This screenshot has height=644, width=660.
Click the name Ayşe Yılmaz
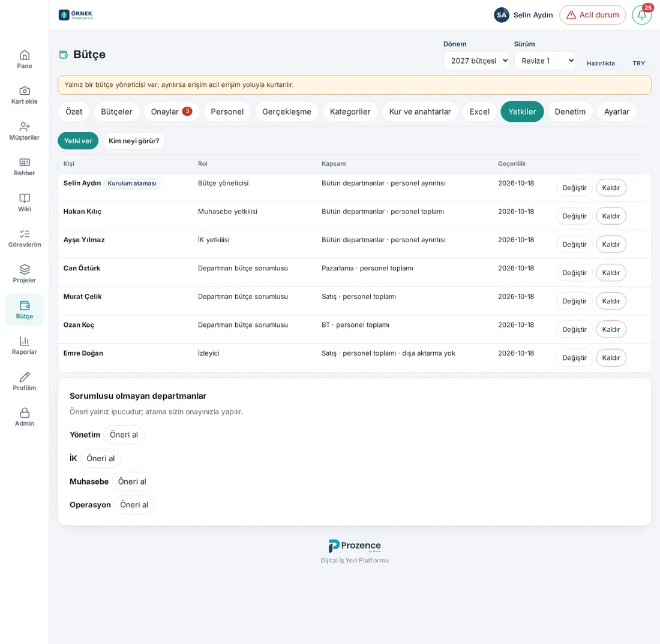coord(84,240)
